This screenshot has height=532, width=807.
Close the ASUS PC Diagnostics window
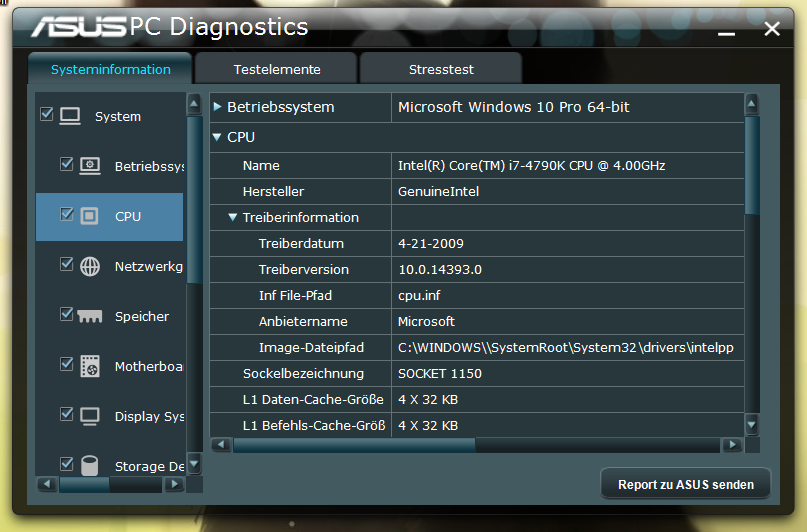(x=772, y=29)
